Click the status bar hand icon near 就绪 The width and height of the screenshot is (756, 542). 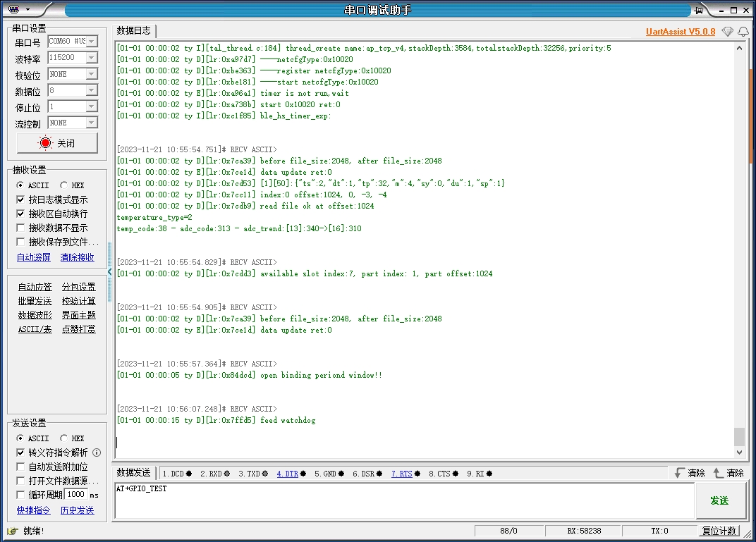[13, 531]
